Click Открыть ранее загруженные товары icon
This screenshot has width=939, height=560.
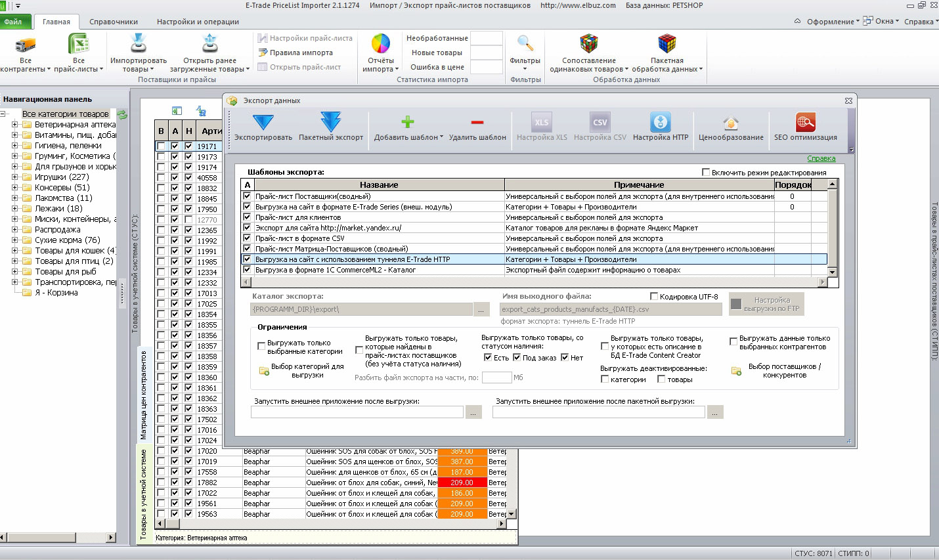209,44
